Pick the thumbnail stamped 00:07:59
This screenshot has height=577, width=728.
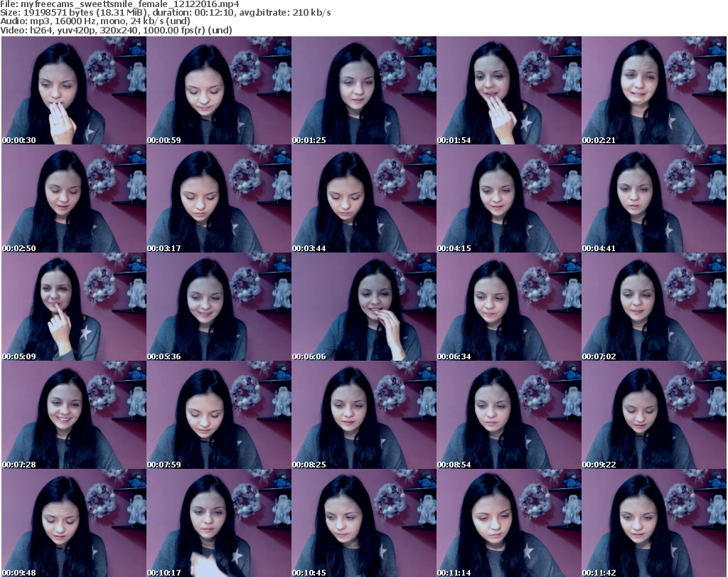pos(219,415)
